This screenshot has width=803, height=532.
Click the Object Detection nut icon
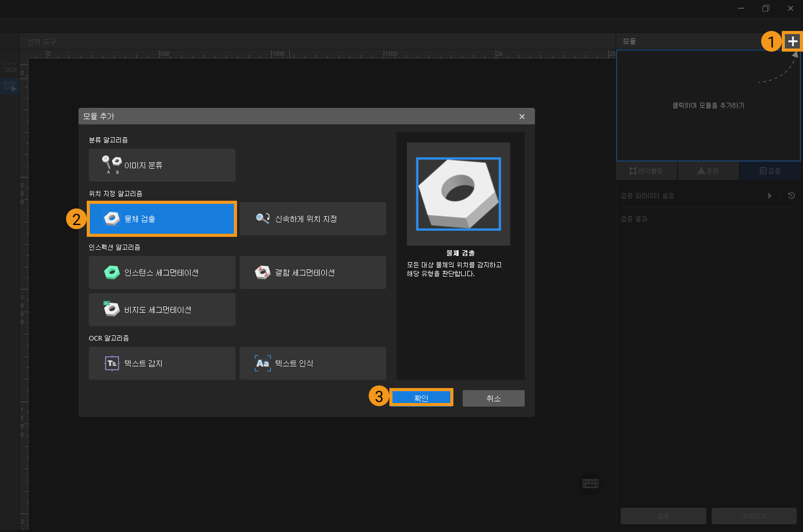[112, 219]
